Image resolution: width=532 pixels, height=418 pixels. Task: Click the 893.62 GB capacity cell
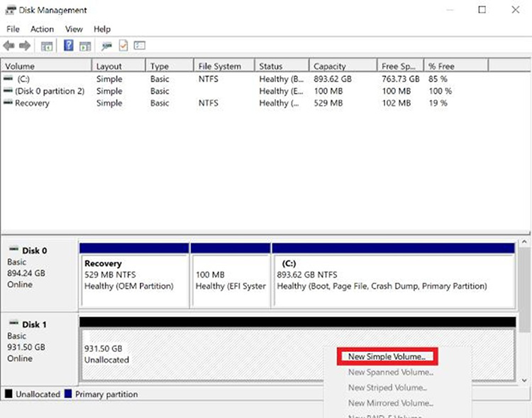coord(333,79)
